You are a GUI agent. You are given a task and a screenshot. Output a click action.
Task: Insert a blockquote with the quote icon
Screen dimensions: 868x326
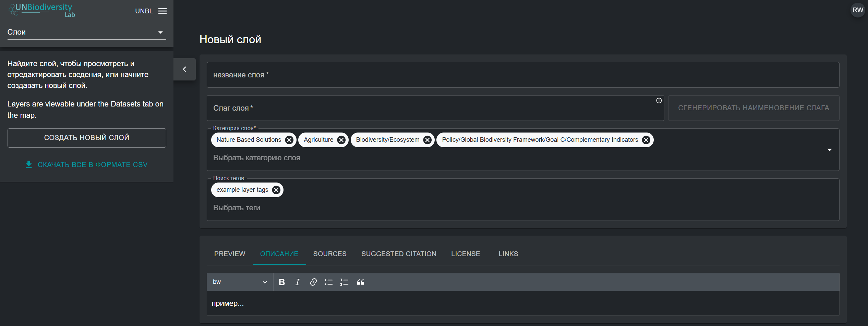click(360, 282)
